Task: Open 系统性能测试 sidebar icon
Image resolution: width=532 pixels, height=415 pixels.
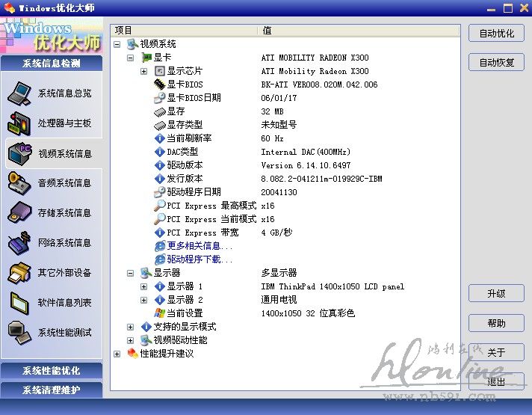Action: click(19, 333)
